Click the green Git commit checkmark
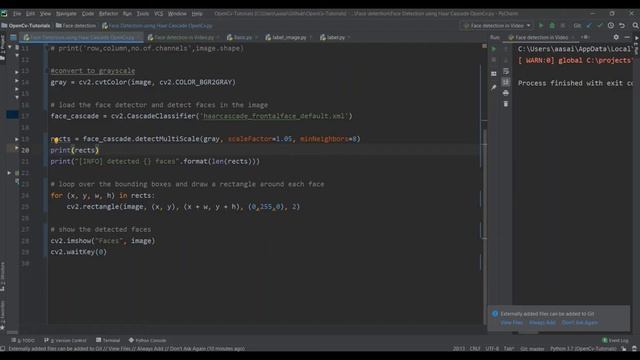This screenshot has height=360, width=640. click(x=600, y=25)
